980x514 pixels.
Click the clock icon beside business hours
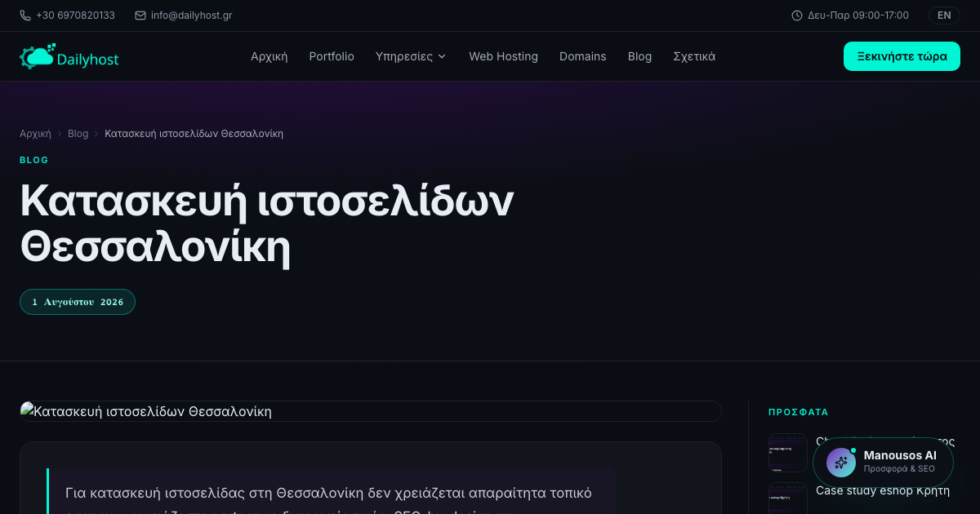tap(797, 16)
